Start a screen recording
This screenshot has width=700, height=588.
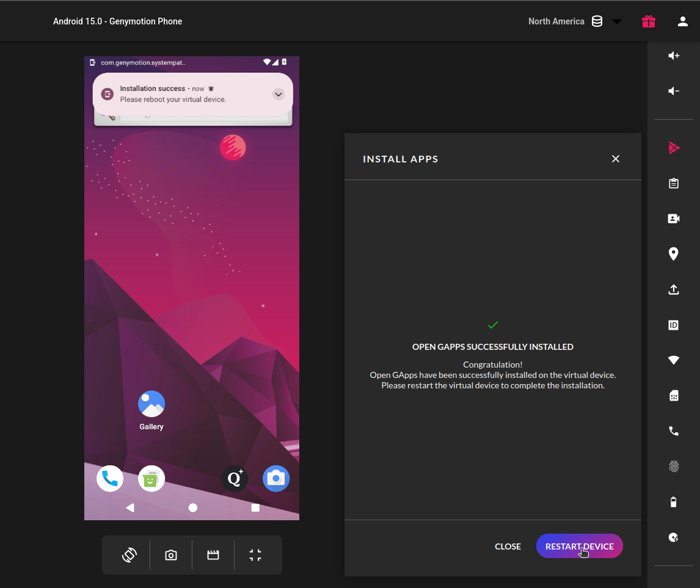point(213,554)
